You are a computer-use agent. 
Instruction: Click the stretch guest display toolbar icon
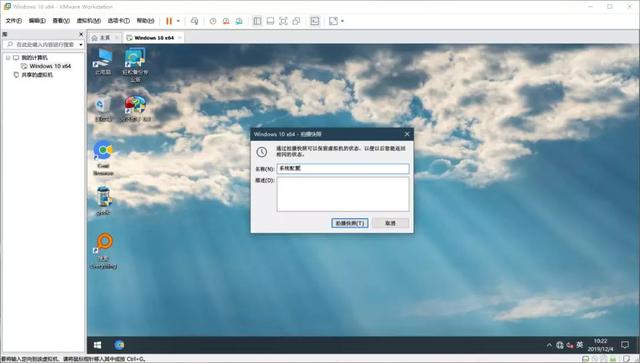pyautogui.click(x=333, y=21)
